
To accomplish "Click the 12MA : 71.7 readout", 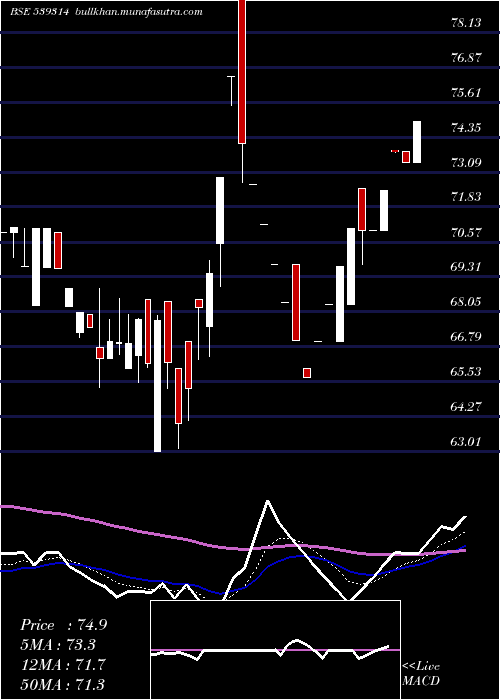I will [63, 664].
